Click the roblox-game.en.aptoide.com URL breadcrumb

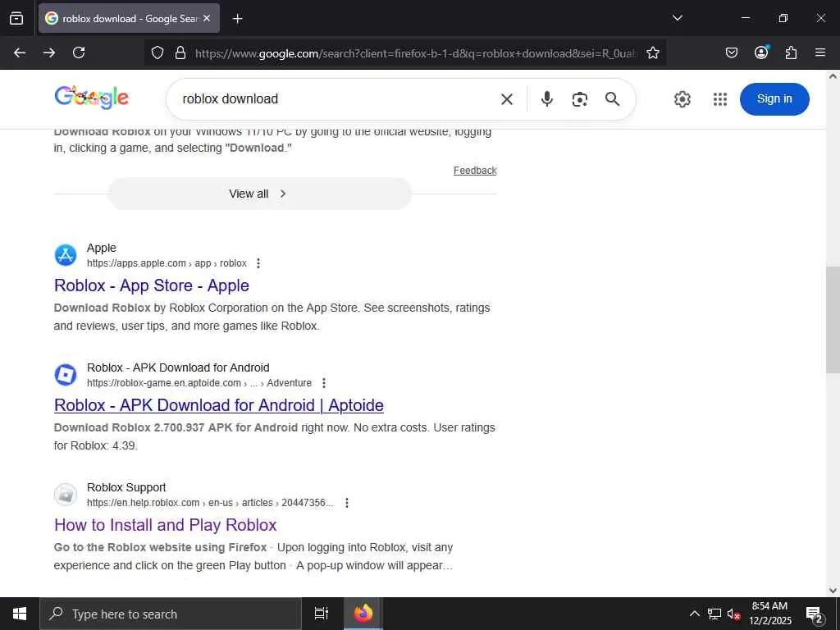pos(199,383)
